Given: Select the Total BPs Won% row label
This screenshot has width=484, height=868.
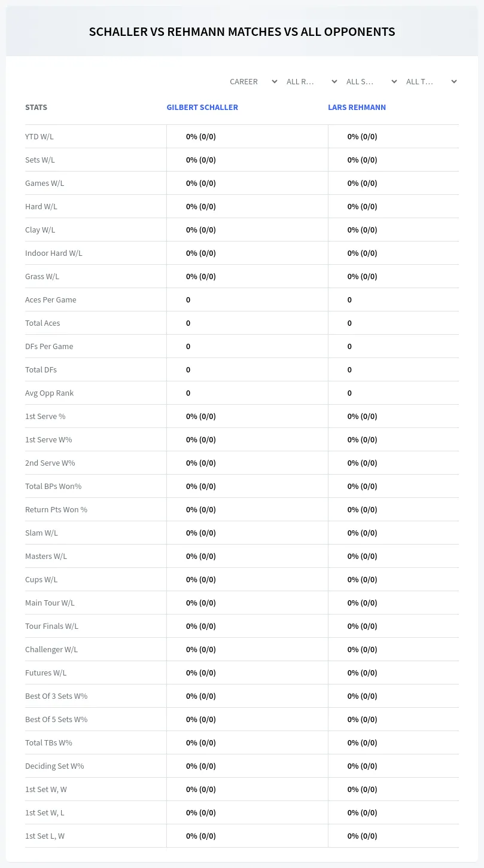Looking at the screenshot, I should click(53, 486).
